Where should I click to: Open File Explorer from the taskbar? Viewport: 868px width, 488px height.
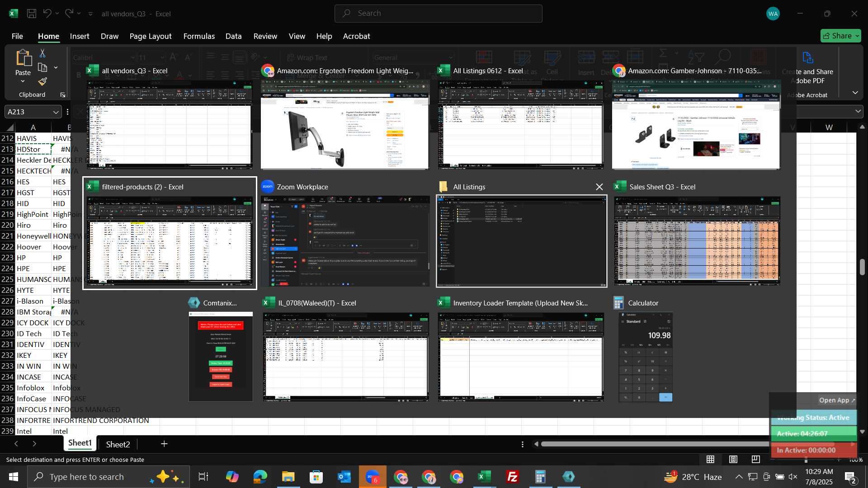point(288,477)
